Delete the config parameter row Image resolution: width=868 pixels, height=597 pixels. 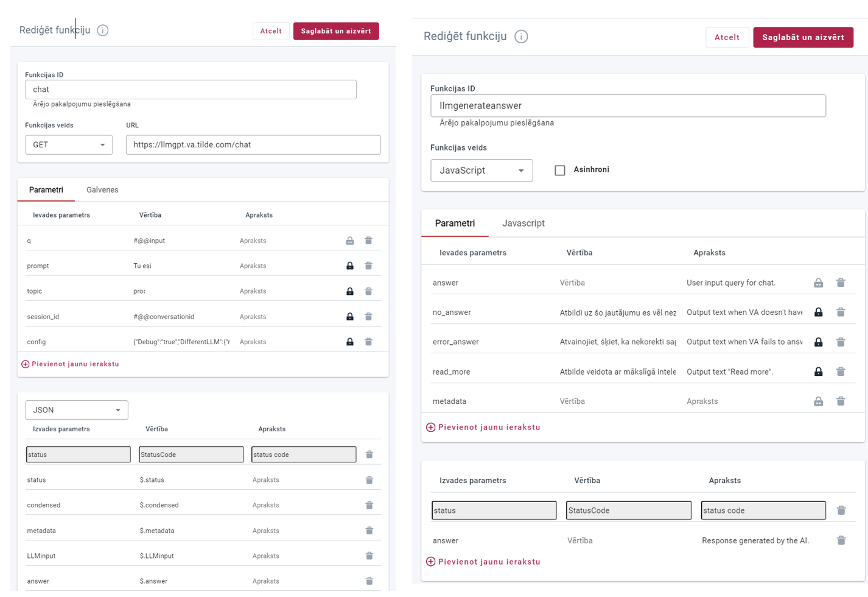coord(368,342)
